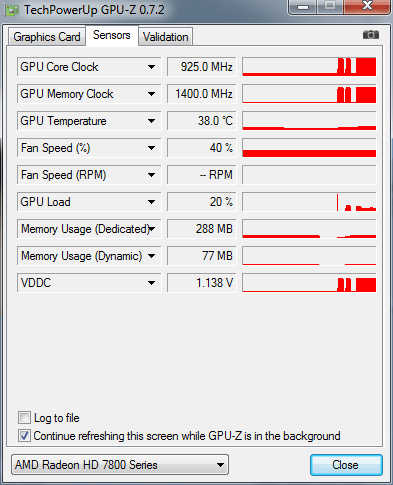393x485 pixels.
Task: Expand the VDDC sensor dropdown
Action: click(x=152, y=283)
